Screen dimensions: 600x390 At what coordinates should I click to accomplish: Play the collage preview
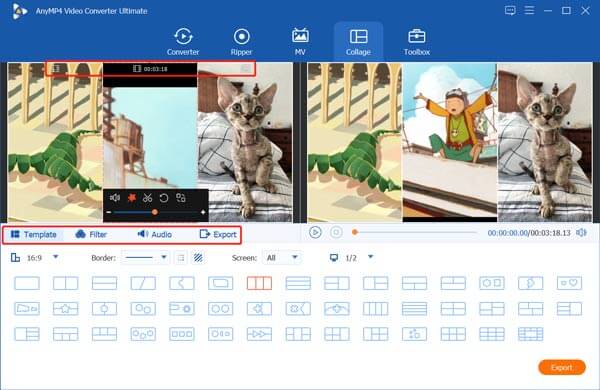point(315,233)
